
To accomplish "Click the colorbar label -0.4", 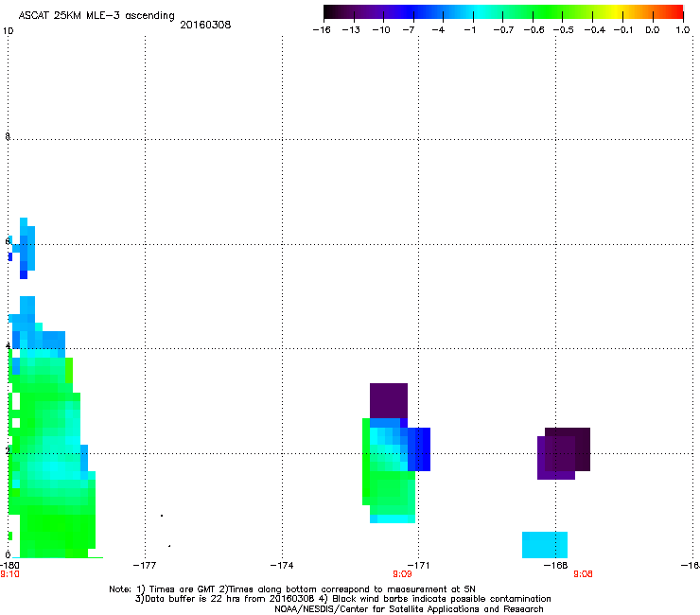I will point(595,30).
